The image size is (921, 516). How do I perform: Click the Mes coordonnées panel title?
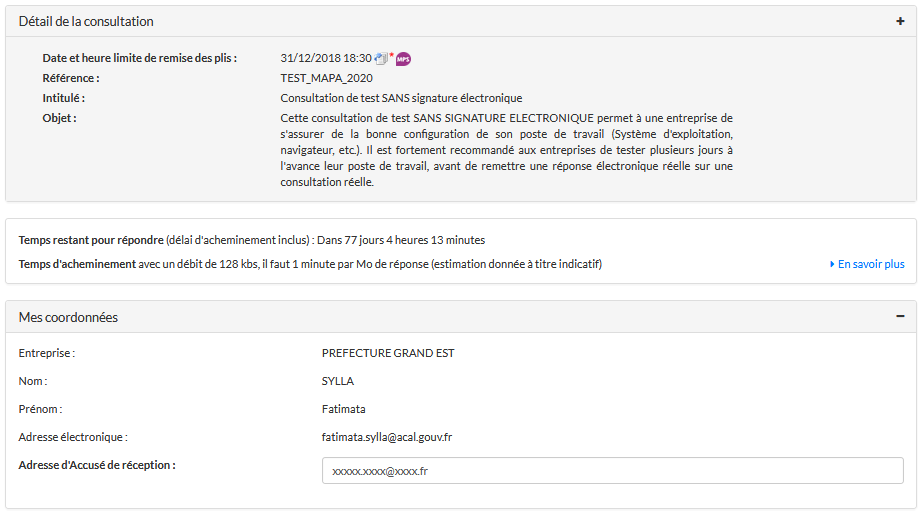pos(68,317)
